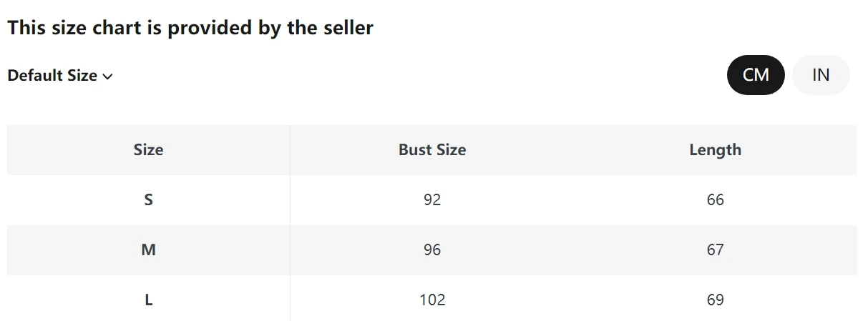Click length value 67

(715, 250)
